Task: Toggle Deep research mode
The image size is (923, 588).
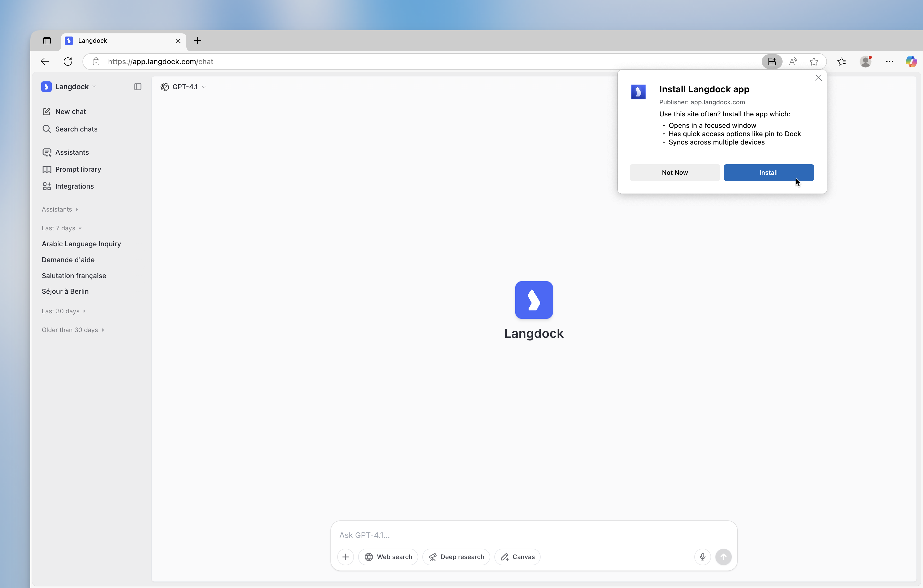Action: point(456,557)
